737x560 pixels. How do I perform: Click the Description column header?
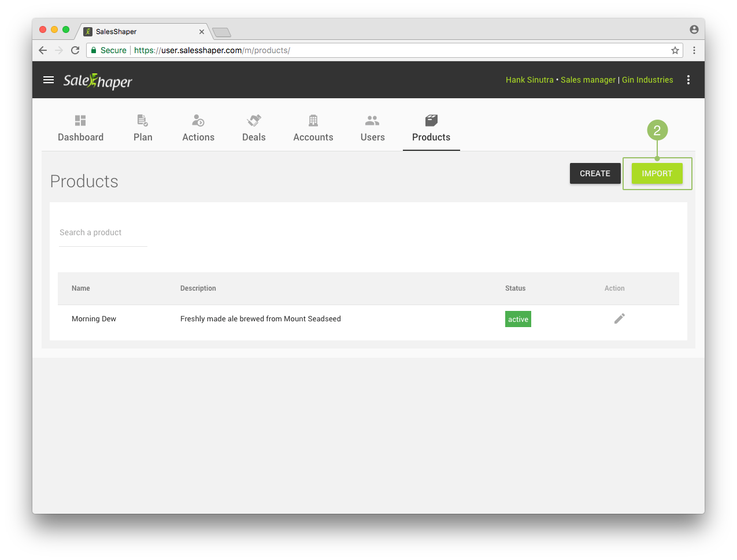click(x=198, y=288)
